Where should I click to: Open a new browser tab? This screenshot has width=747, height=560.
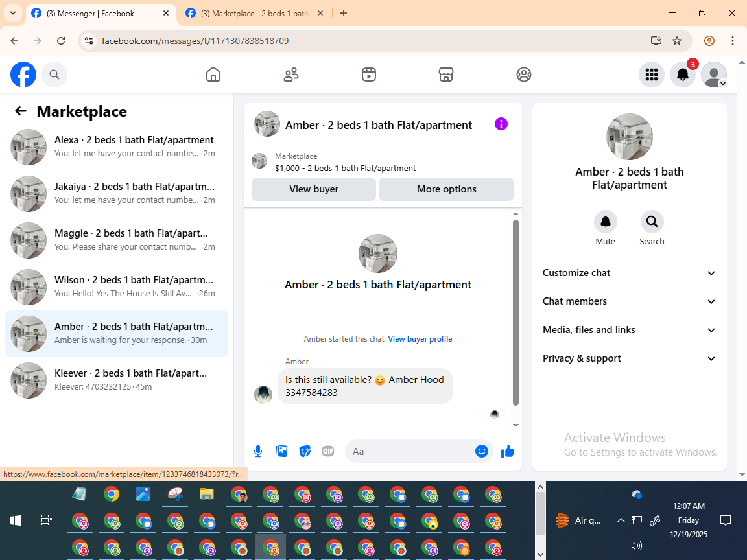coord(344,14)
